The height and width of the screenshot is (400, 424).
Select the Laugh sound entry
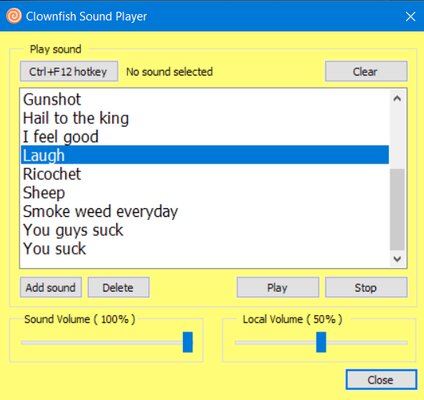click(x=205, y=155)
